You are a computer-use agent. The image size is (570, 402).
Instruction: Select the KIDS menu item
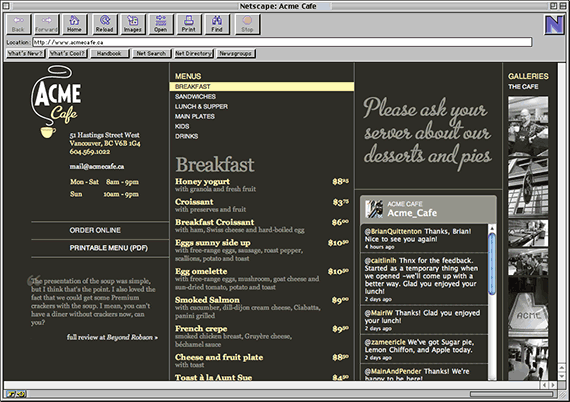182,126
